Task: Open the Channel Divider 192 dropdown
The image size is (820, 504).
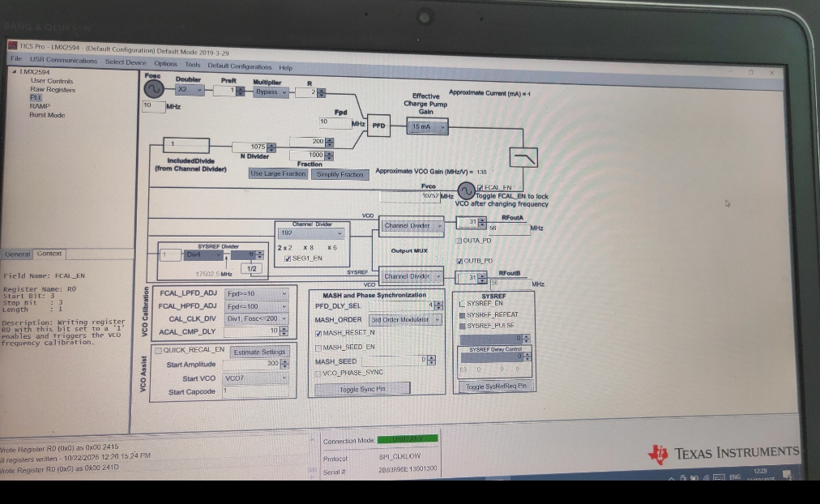Action: (312, 233)
